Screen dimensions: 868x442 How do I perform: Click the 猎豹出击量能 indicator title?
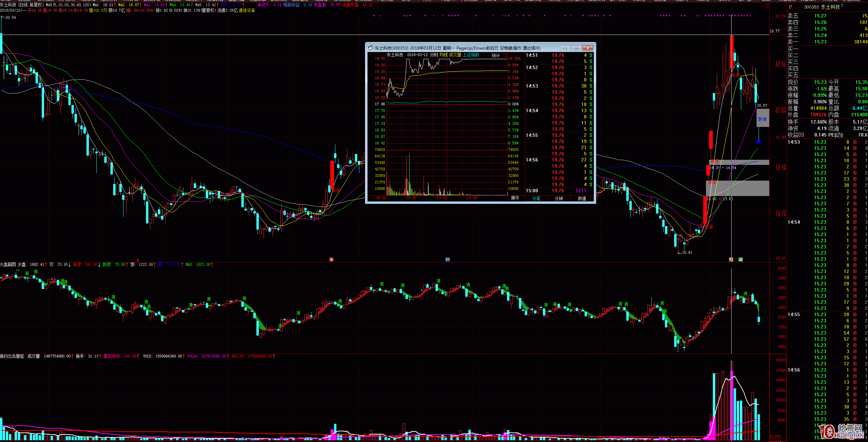pos(12,356)
